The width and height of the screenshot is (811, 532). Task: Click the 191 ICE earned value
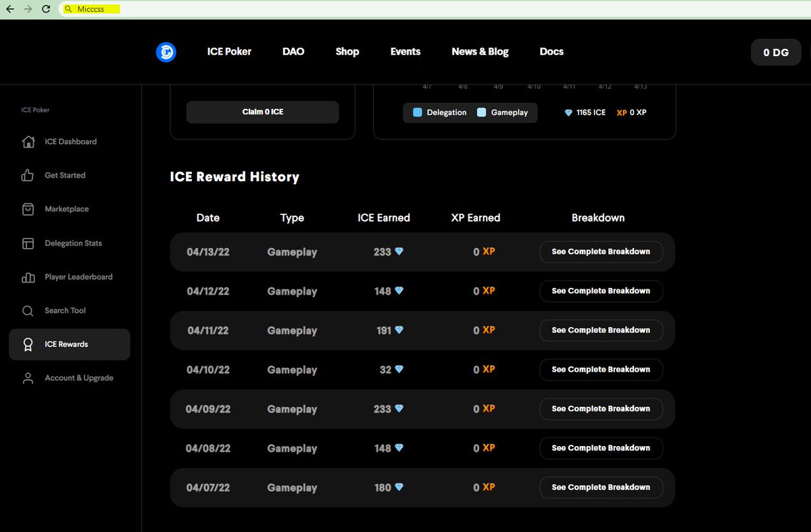pyautogui.click(x=383, y=331)
